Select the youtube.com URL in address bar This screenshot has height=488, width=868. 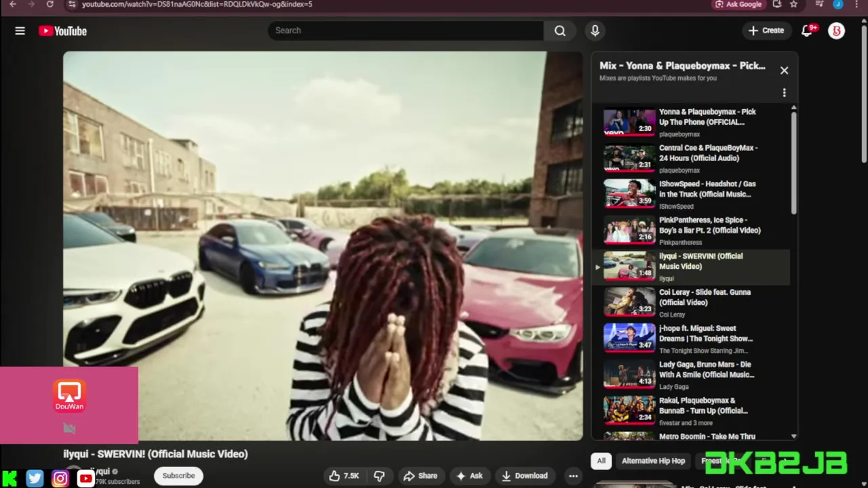(197, 4)
